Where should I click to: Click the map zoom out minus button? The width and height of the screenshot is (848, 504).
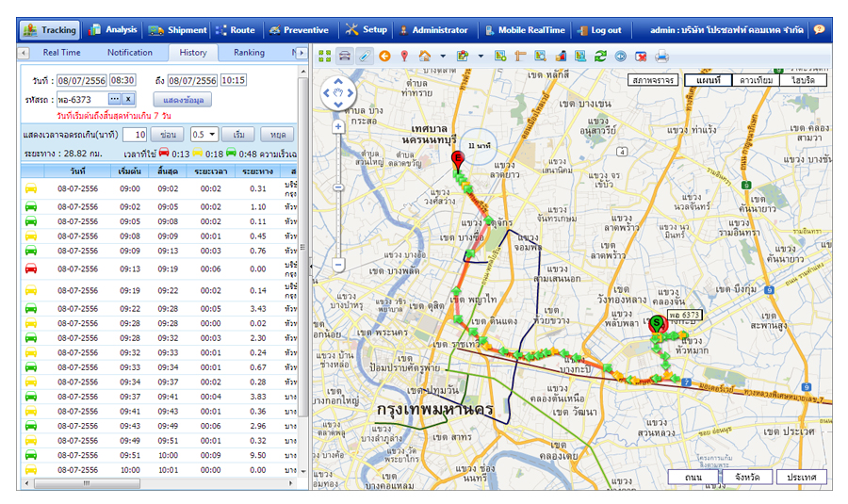coord(338,265)
